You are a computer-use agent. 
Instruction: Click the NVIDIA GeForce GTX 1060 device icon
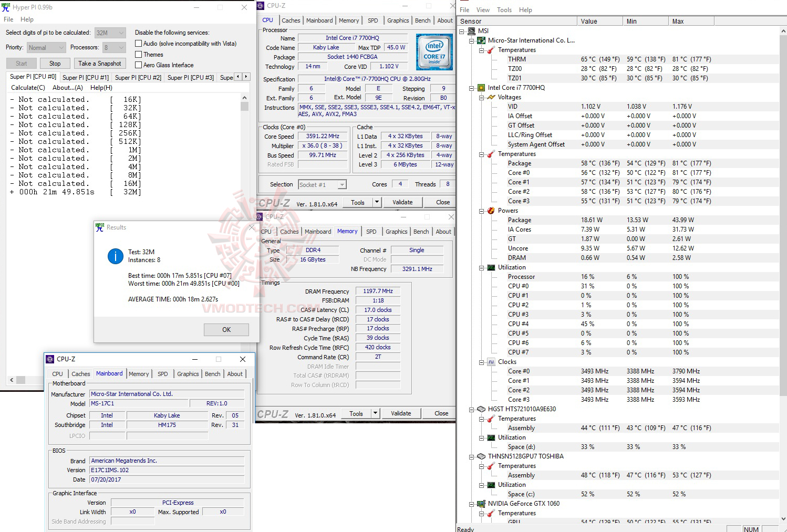point(481,504)
